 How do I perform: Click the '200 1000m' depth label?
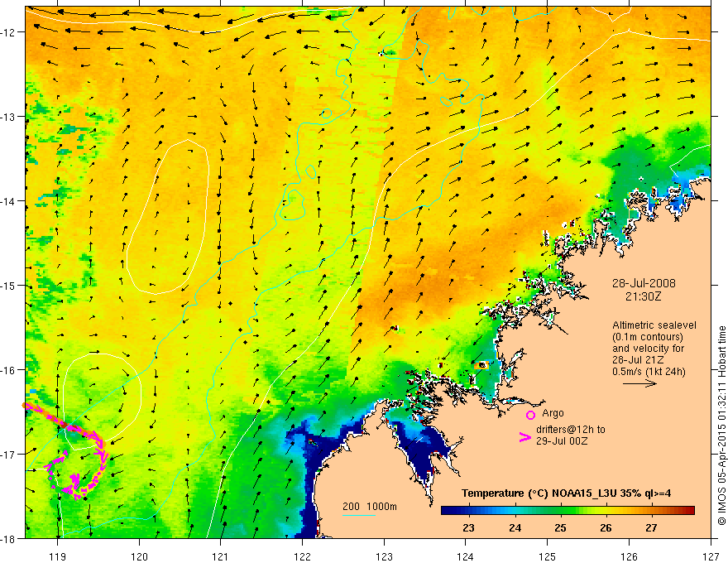tap(370, 507)
